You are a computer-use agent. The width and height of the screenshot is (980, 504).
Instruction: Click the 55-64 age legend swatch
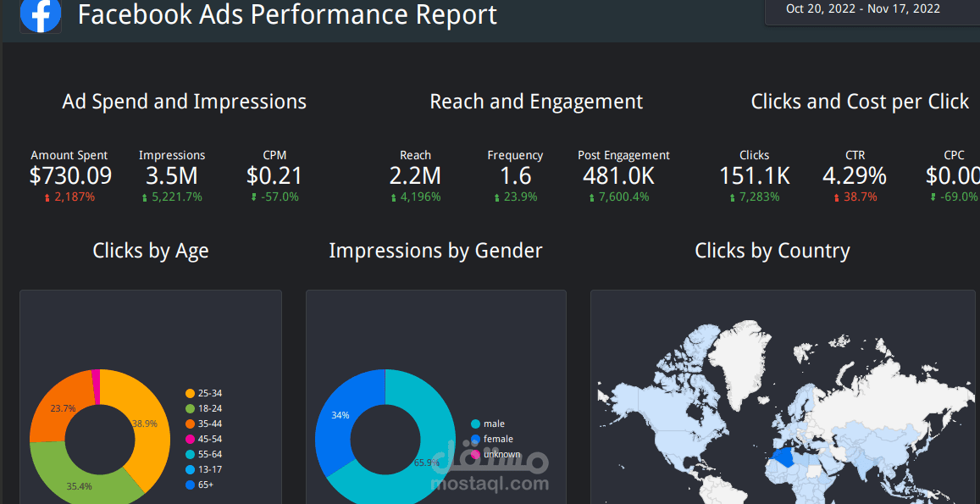(190, 454)
